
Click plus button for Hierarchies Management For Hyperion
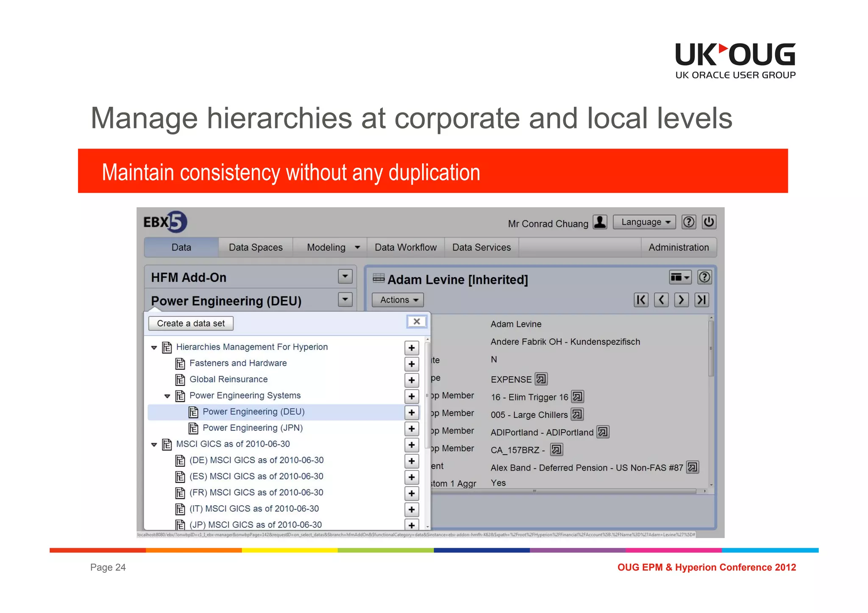point(412,348)
